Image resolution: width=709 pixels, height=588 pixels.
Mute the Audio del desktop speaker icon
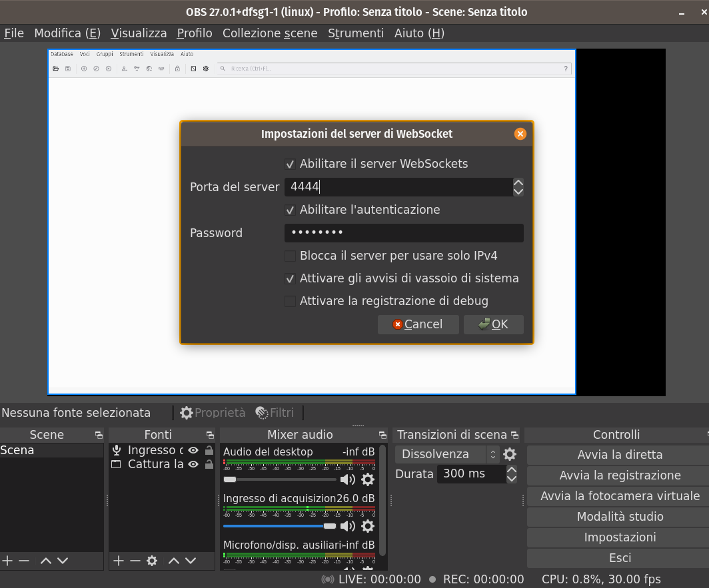click(347, 479)
